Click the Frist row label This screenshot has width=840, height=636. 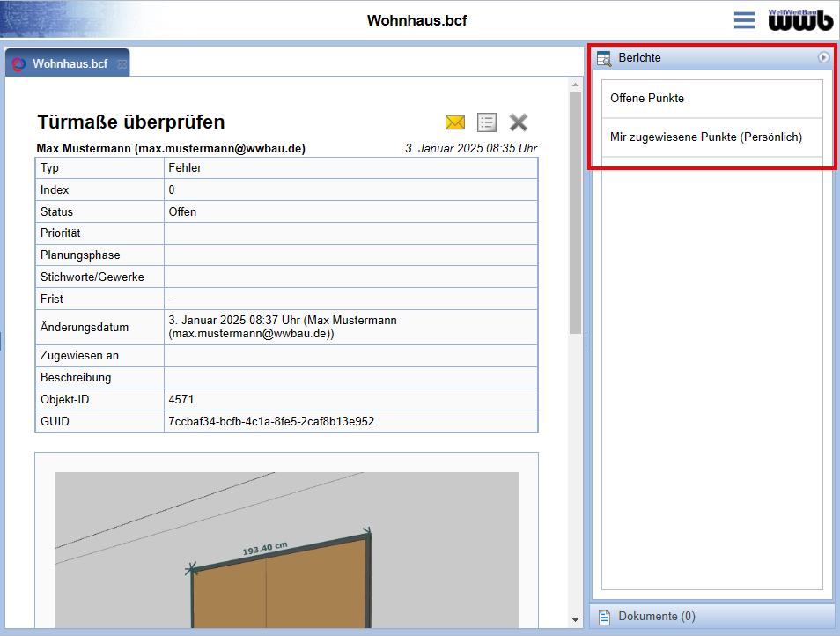pos(52,299)
